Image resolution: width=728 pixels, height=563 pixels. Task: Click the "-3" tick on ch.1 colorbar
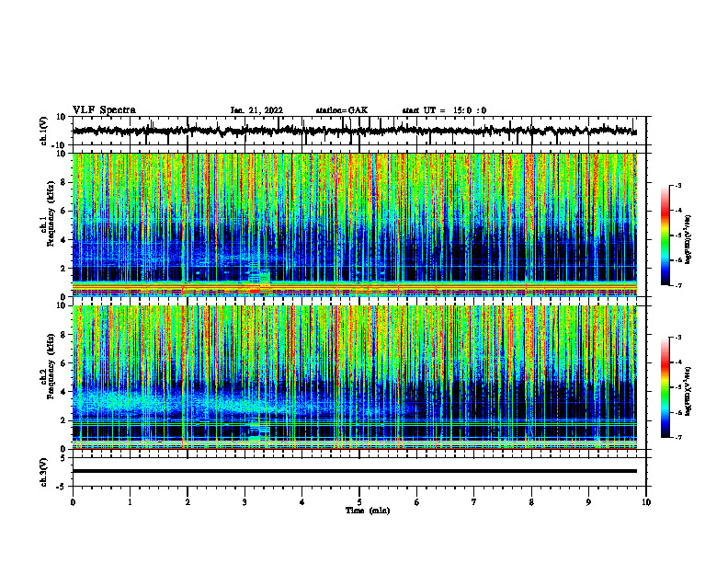pos(677,185)
